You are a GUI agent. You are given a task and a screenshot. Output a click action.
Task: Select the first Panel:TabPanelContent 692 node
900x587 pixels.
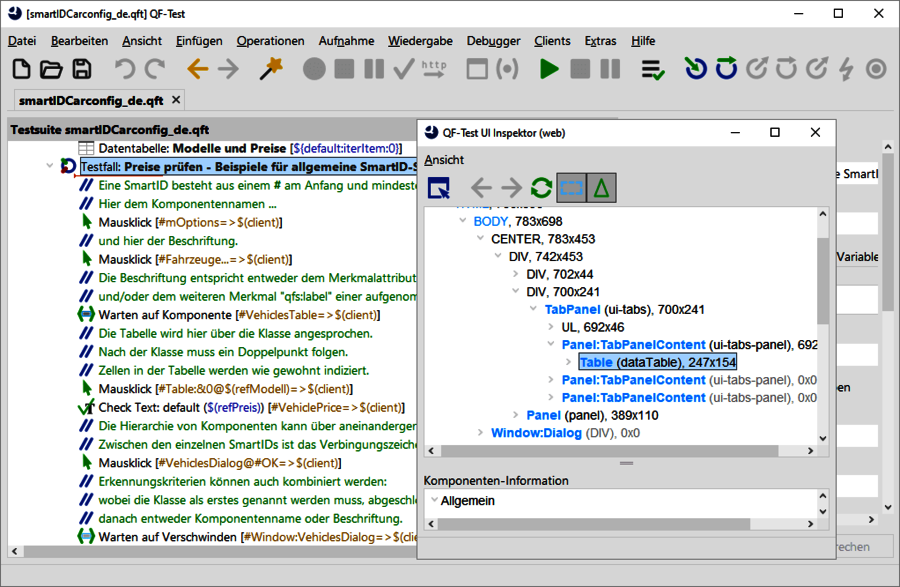pyautogui.click(x=689, y=344)
